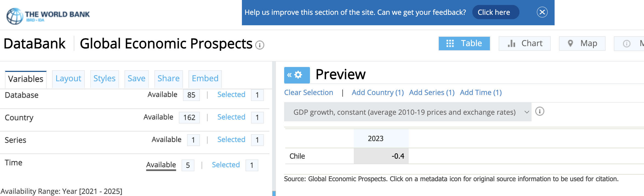The image size is (644, 196).
Task: Switch to the Layout tab
Action: point(68,79)
